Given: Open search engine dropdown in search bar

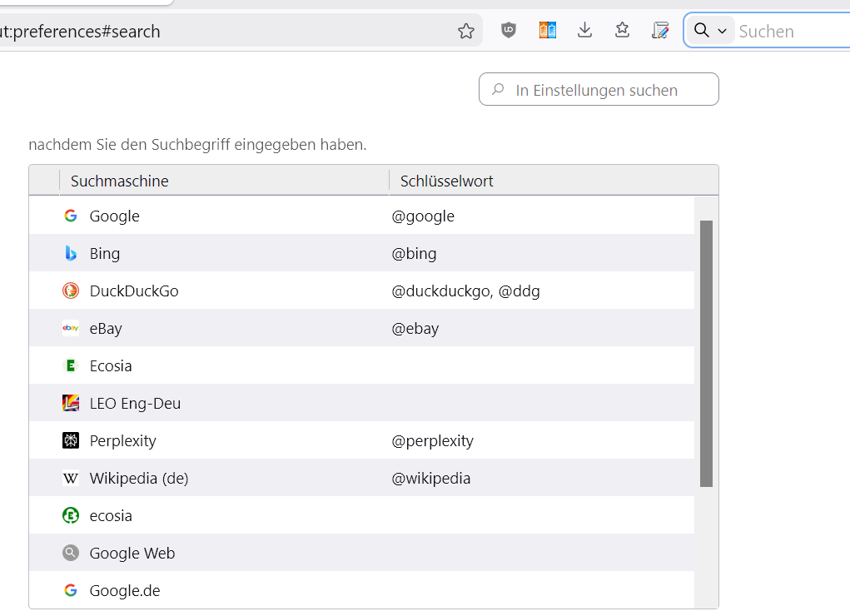Looking at the screenshot, I should point(711,31).
